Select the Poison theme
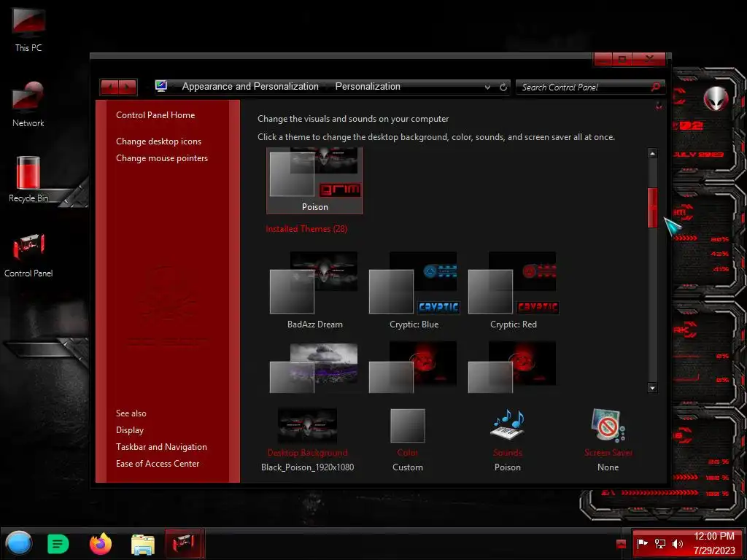The height and width of the screenshot is (560, 747). [x=314, y=180]
